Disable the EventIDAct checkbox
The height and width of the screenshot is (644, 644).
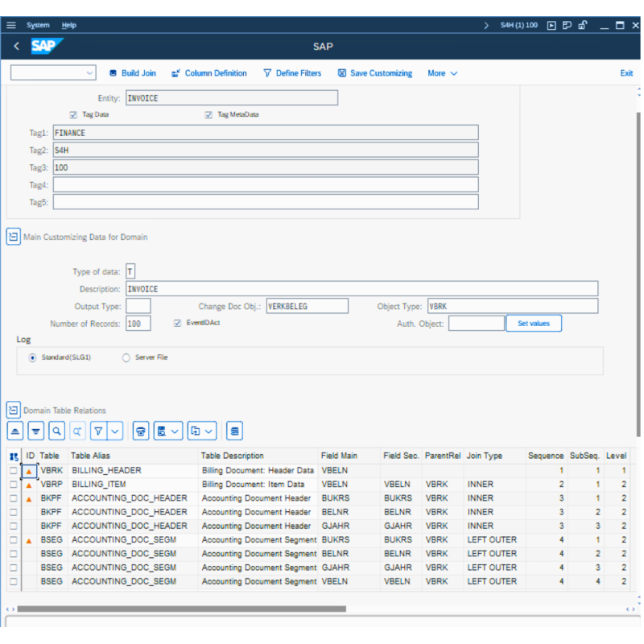pos(178,324)
